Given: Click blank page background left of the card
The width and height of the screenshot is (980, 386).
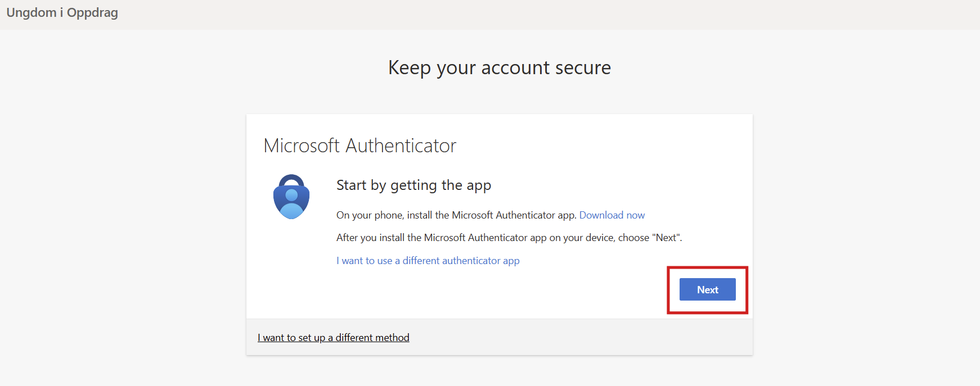Looking at the screenshot, I should pyautogui.click(x=124, y=225).
